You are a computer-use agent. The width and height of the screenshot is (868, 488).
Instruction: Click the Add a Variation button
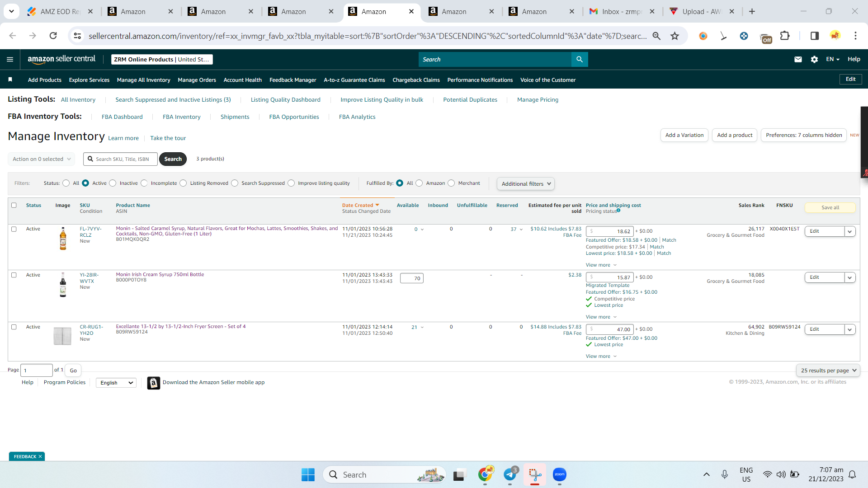pyautogui.click(x=684, y=135)
